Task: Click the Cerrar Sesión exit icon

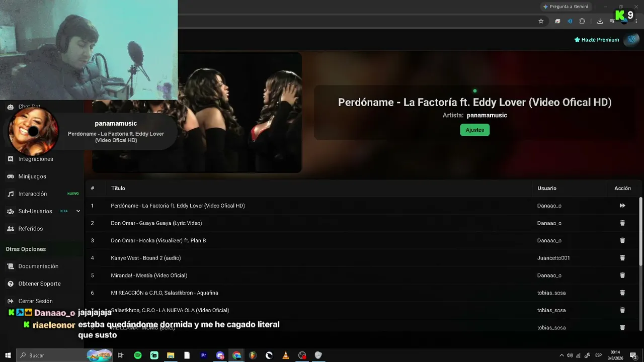Action: pyautogui.click(x=10, y=301)
